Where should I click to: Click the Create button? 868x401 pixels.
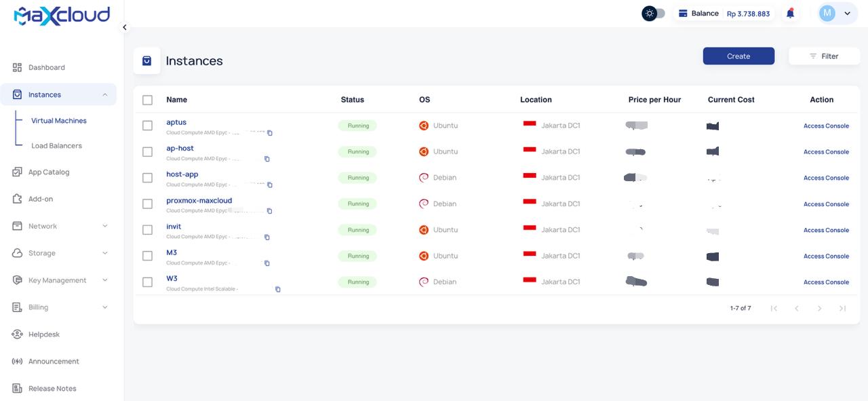click(x=738, y=56)
